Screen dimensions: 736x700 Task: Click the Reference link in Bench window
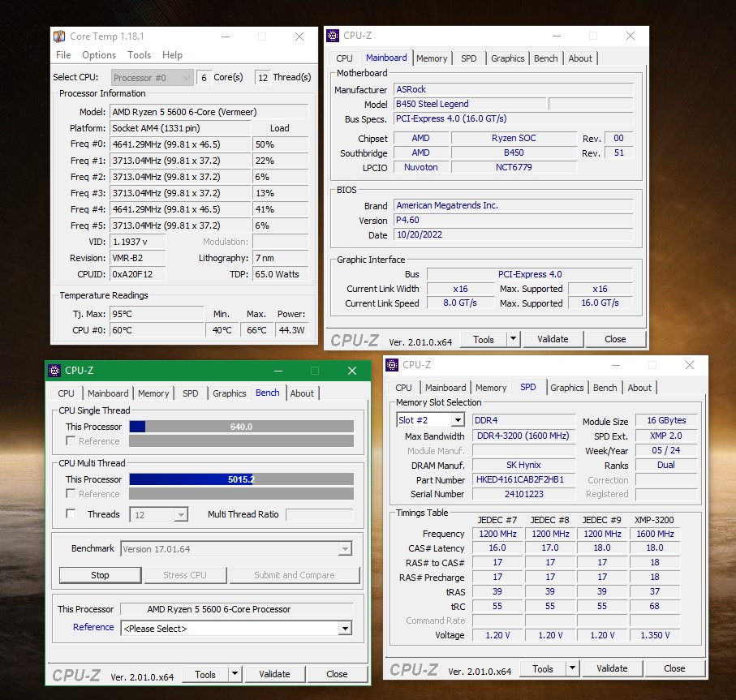[93, 627]
